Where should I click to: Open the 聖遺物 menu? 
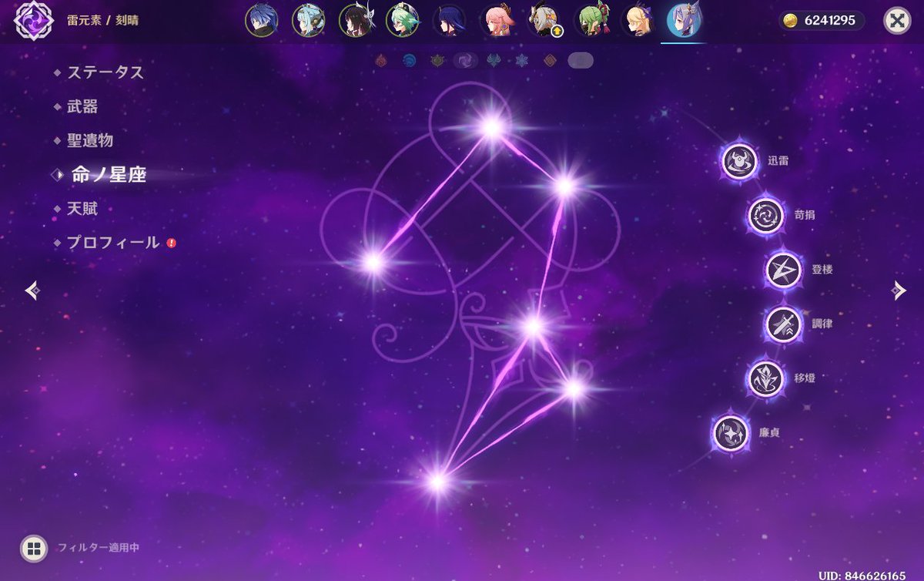(90, 140)
